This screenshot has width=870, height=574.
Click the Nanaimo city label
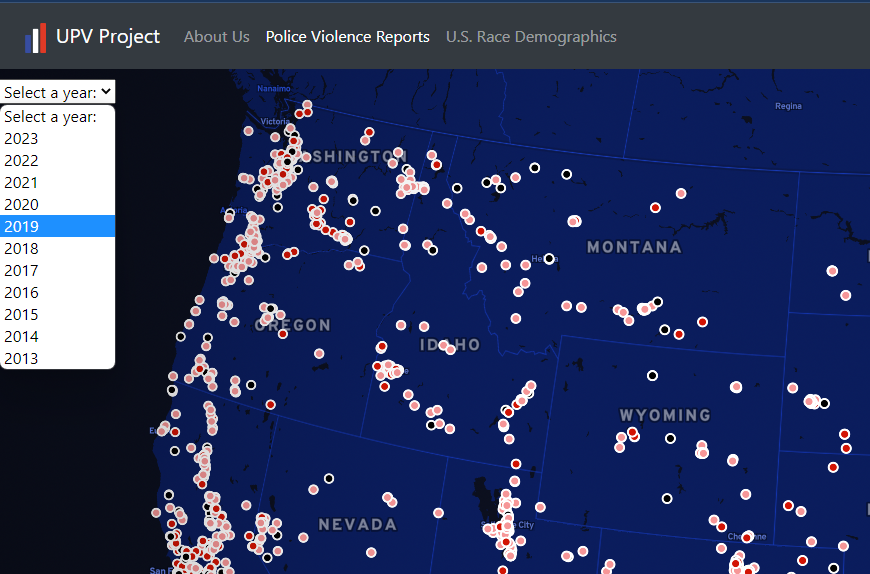coord(274,89)
